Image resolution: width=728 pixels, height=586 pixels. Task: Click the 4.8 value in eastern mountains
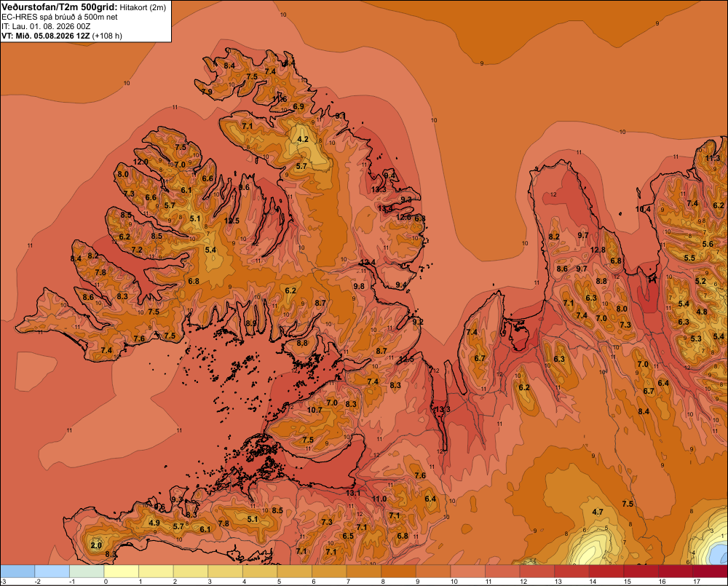click(x=702, y=312)
